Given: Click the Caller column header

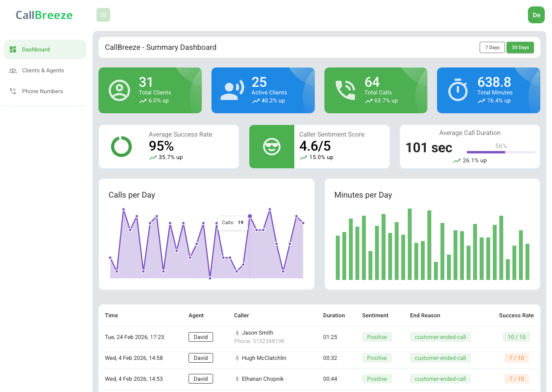Looking at the screenshot, I should point(242,315).
